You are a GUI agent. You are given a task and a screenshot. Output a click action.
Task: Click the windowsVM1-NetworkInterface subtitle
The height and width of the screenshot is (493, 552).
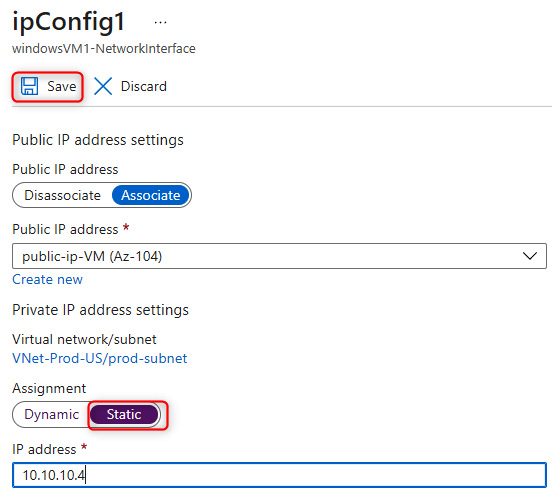pyautogui.click(x=104, y=49)
